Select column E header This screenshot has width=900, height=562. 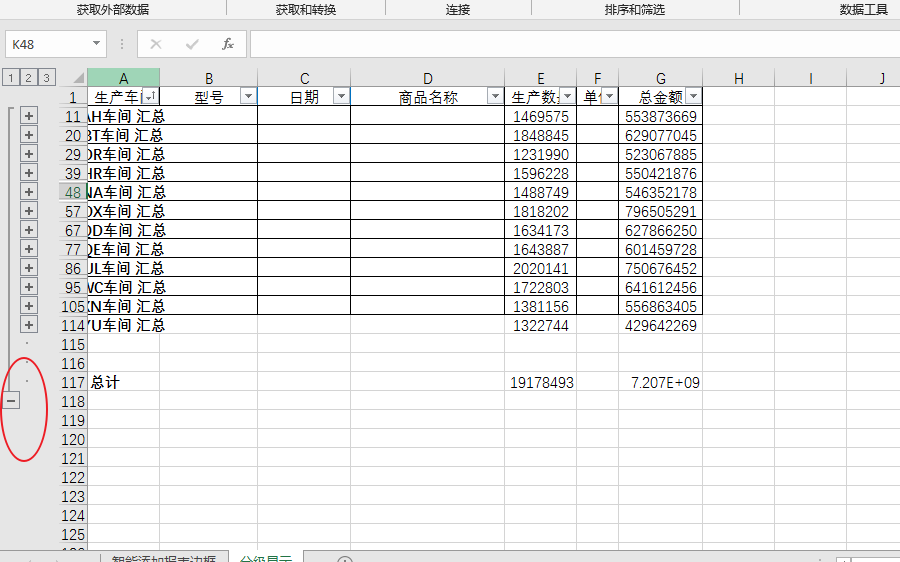coord(541,77)
